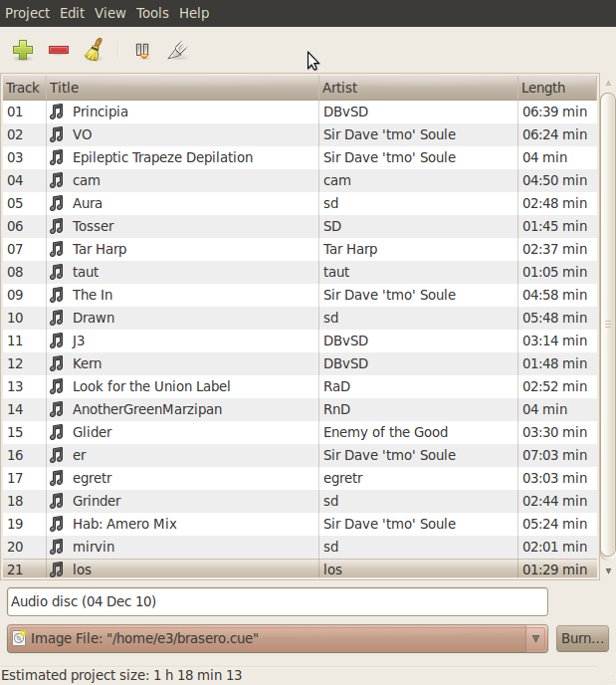This screenshot has height=685, width=616.
Task: Select the track Epileptic Trapeze Depilation
Action: (x=162, y=157)
